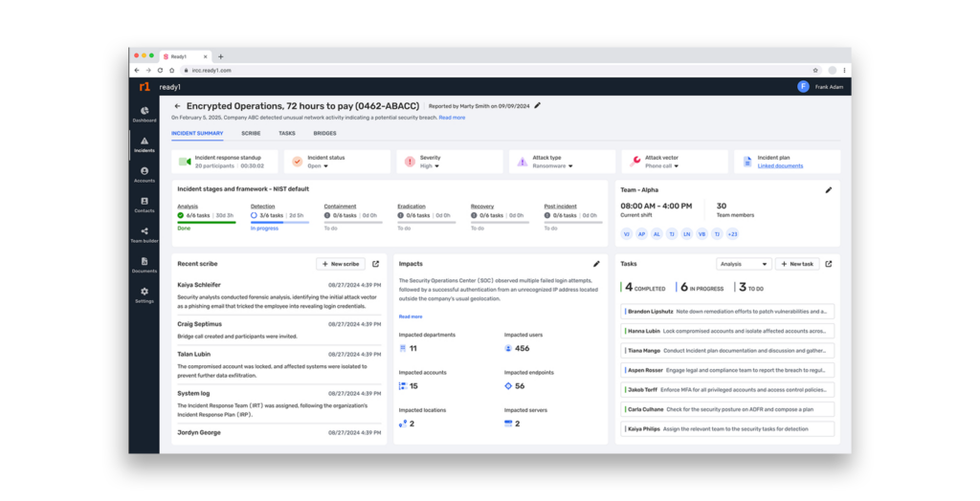
Task: Open Settings gear in the sidebar
Action: [145, 291]
